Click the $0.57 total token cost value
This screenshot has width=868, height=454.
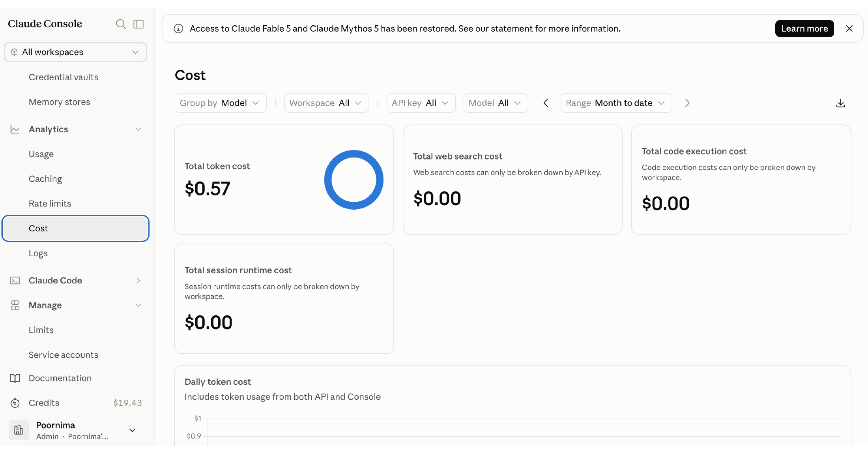208,188
